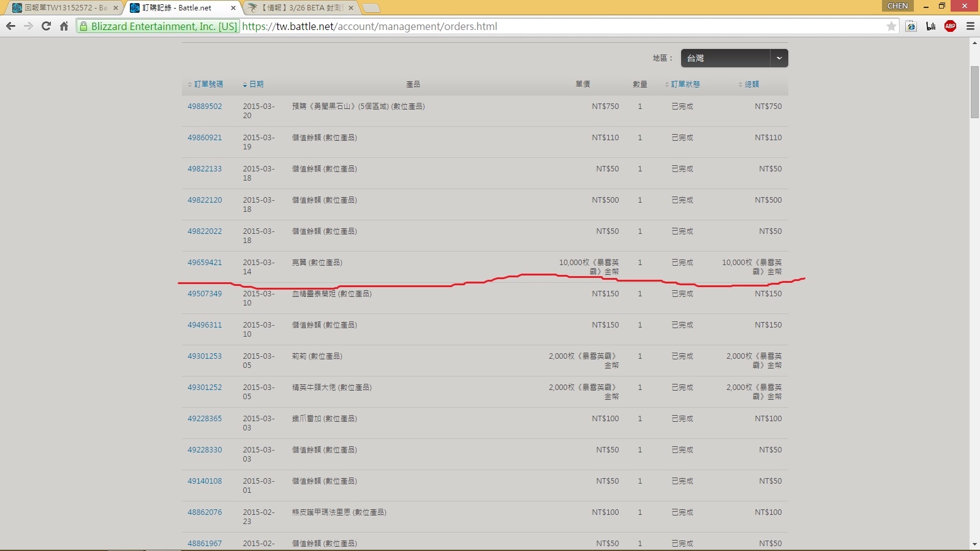This screenshot has height=551, width=980.
Task: Open order 49140108
Action: [x=205, y=481]
